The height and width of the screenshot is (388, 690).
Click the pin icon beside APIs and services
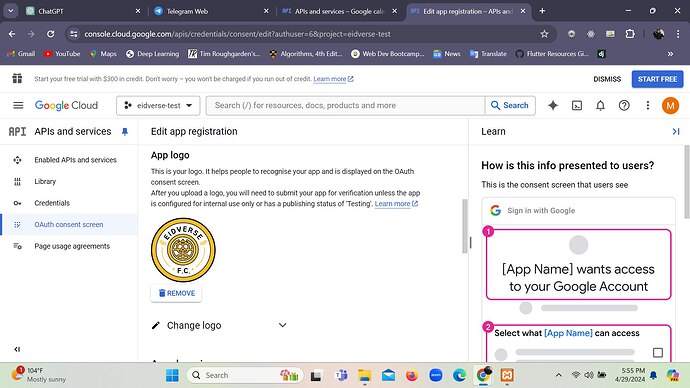[125, 132]
